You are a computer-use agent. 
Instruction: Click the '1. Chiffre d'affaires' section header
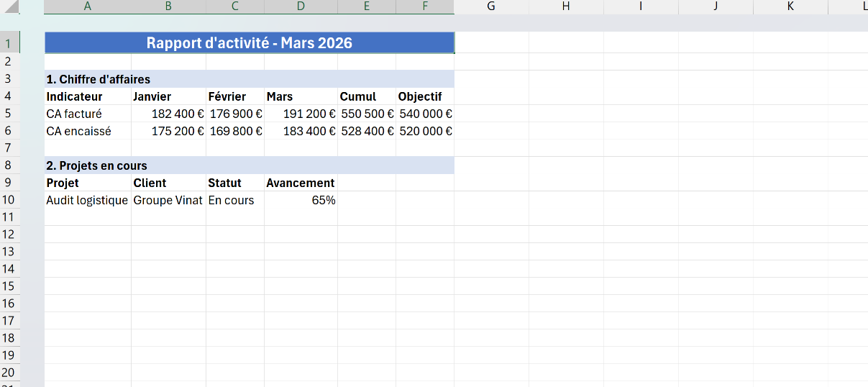tap(250, 79)
